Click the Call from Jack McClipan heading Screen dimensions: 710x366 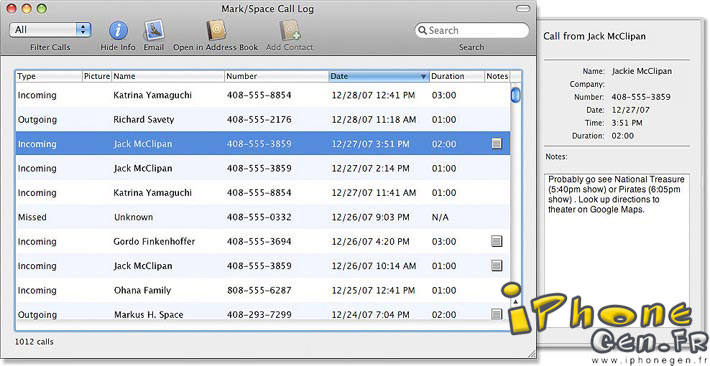(595, 36)
